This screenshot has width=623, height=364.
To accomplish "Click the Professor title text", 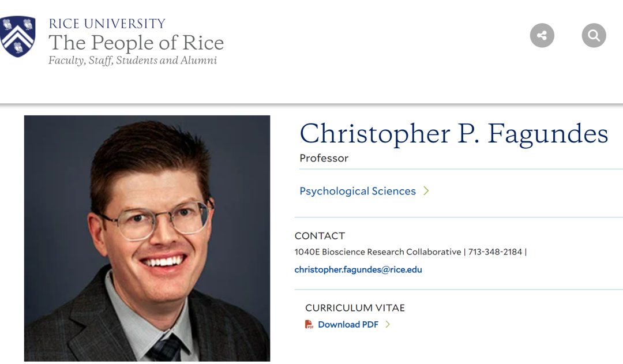I will pos(324,158).
